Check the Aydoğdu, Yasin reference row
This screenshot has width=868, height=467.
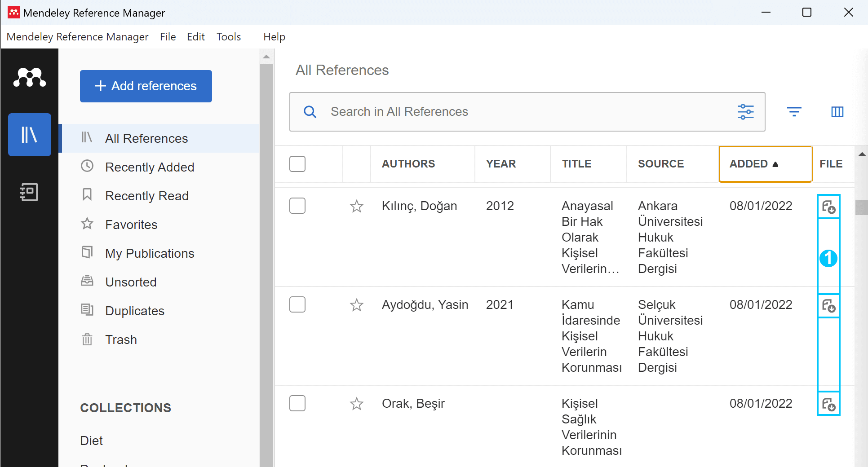[x=297, y=304]
